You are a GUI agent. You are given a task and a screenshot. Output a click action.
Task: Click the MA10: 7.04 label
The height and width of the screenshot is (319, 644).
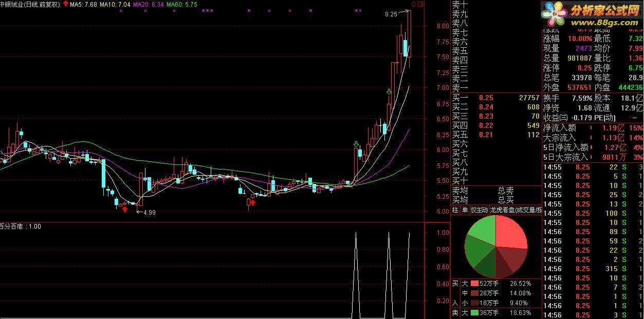(x=115, y=4)
